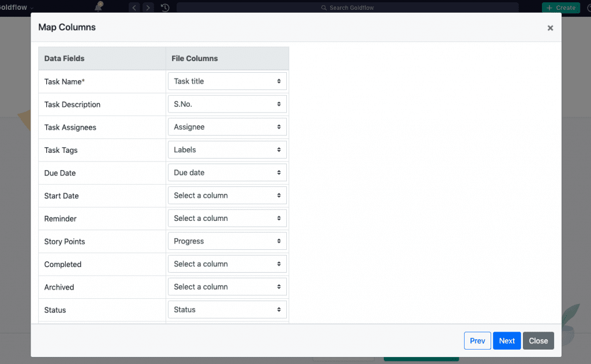This screenshot has height=364, width=591.
Task: Click the Story Points label
Action: (x=65, y=242)
